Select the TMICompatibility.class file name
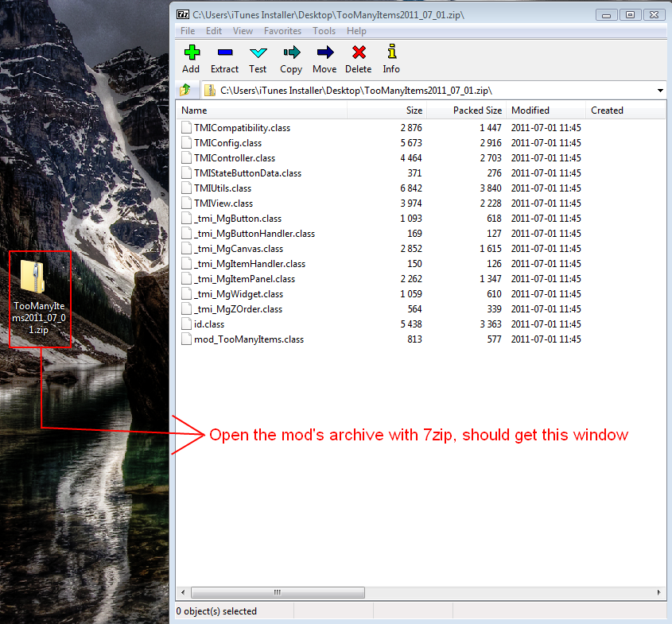The width and height of the screenshot is (672, 624). (242, 128)
